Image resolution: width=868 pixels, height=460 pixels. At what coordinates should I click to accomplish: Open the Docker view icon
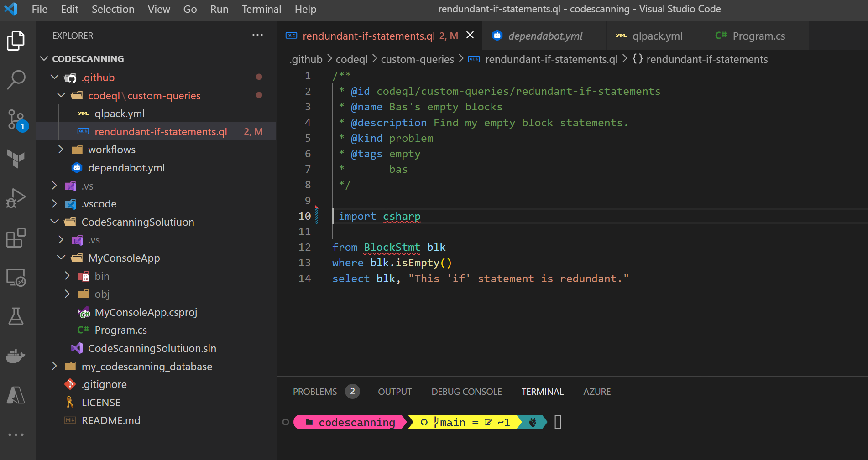point(16,356)
